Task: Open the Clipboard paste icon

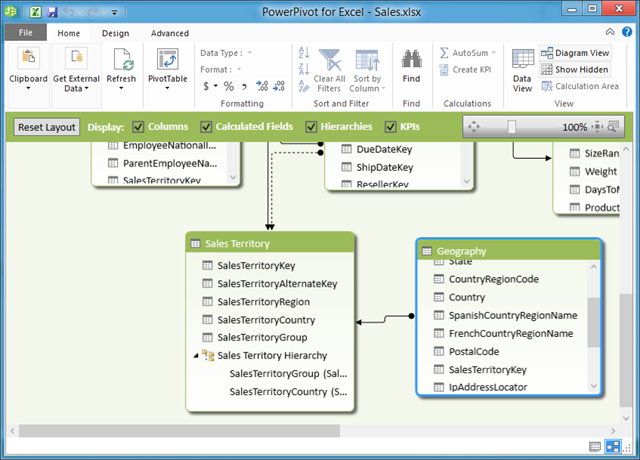Action: point(28,58)
